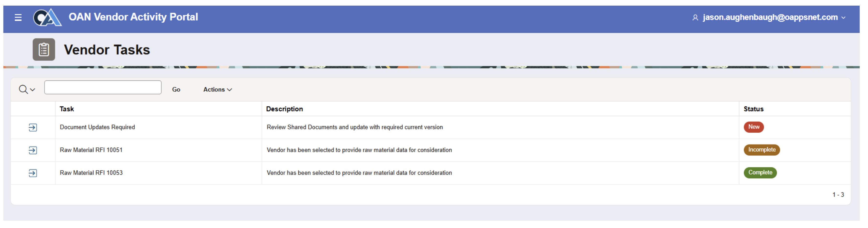Open the hamburger navigation menu
The width and height of the screenshot is (868, 228).
coord(18,18)
